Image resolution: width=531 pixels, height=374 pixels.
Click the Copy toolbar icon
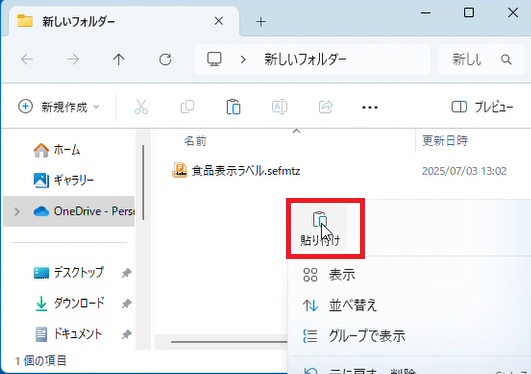click(187, 107)
